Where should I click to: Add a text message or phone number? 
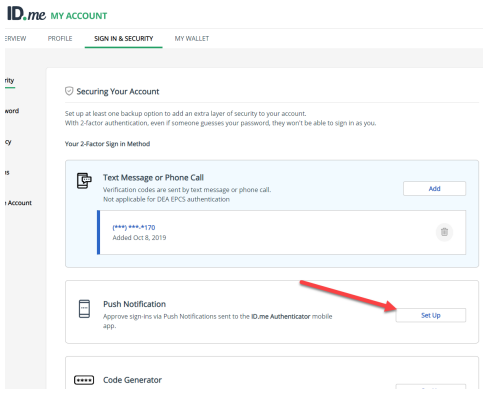click(x=434, y=189)
